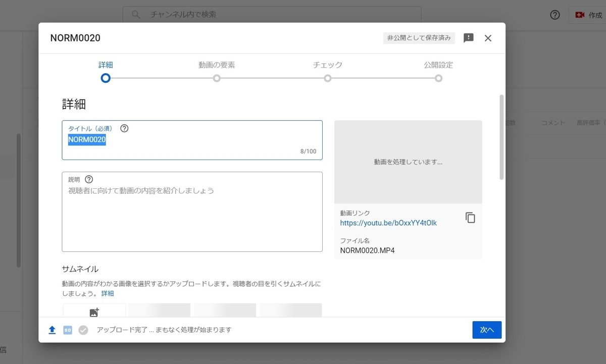Click the processing checkmark in the status bar
This screenshot has width=606, height=364.
pos(83,330)
